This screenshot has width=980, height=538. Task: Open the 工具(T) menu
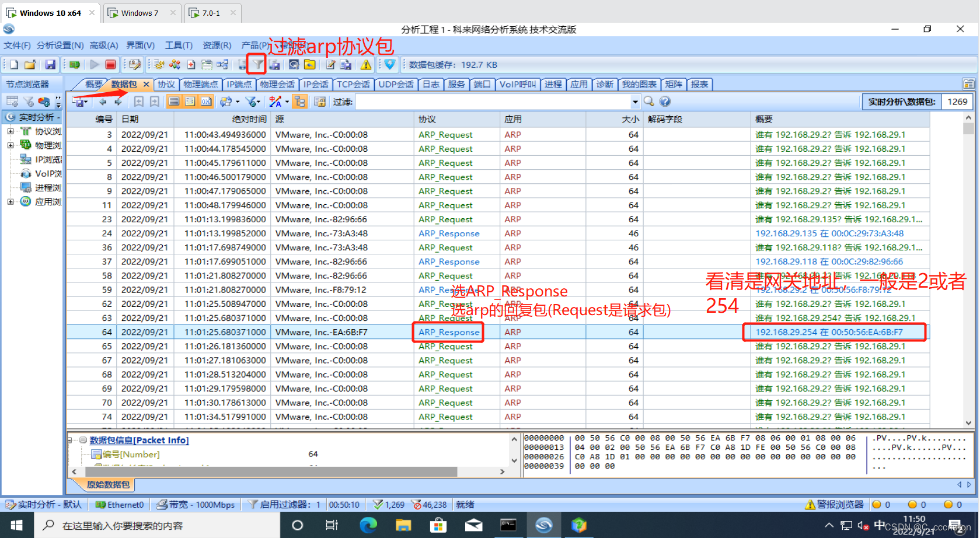[x=179, y=45]
